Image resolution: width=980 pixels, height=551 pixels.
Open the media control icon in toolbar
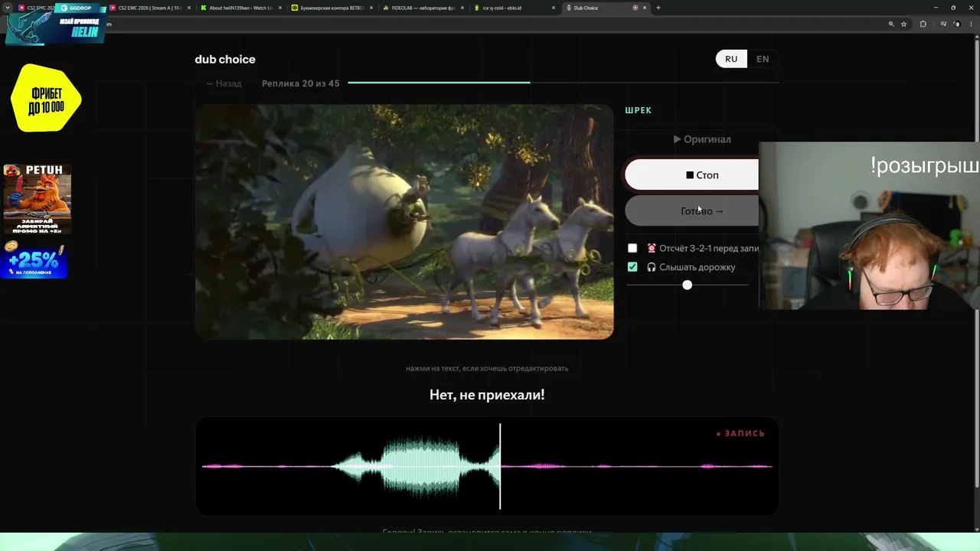(x=942, y=24)
